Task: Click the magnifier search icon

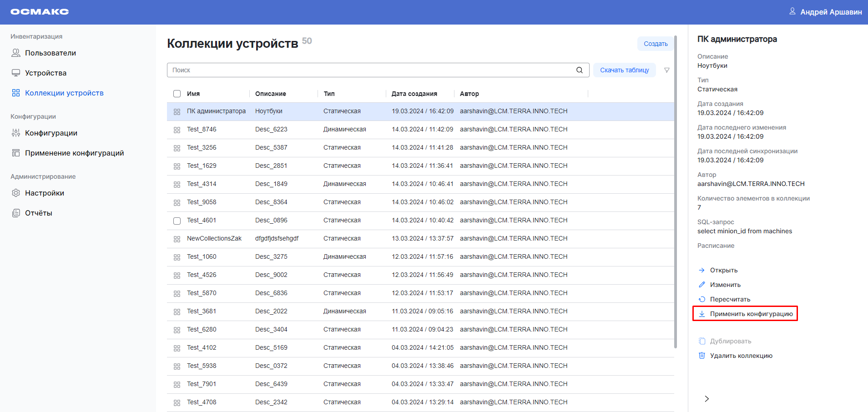Action: pos(579,70)
